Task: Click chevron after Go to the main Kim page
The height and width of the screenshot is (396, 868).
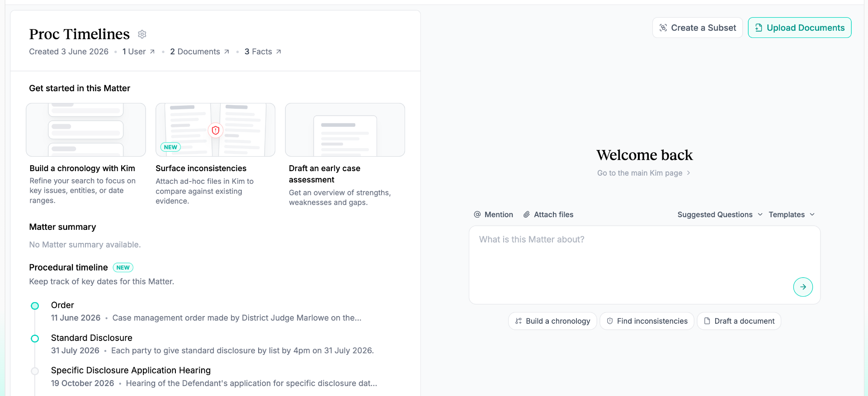Action: tap(688, 173)
